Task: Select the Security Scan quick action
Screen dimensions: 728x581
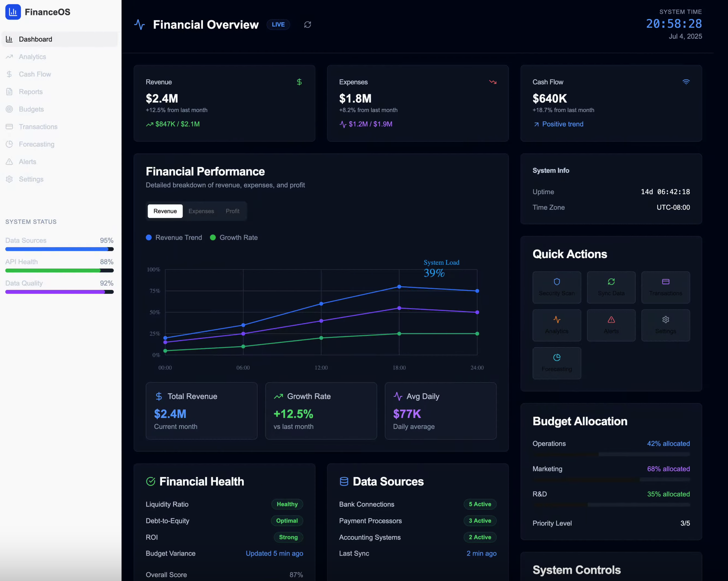Action: click(x=556, y=287)
